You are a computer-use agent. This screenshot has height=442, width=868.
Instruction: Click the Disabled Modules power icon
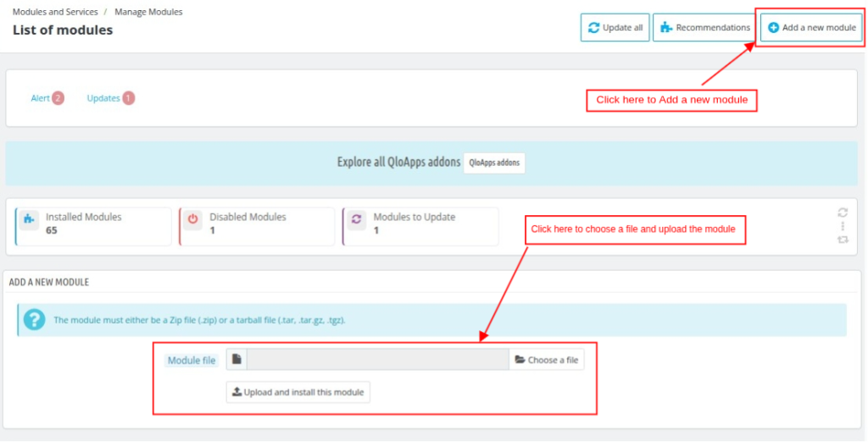pos(192,219)
